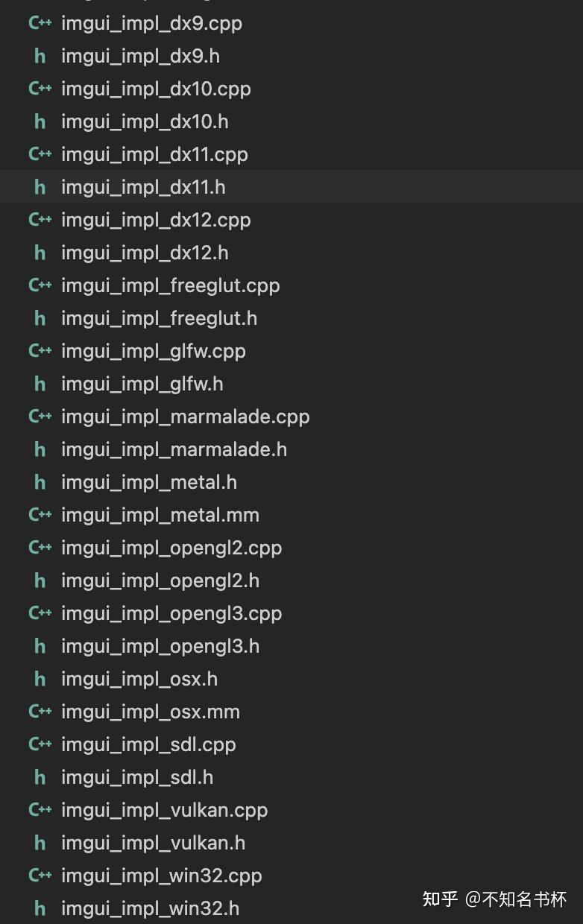Click the h icon next to imgui_impl_opengl3.h
Screen dimensions: 583x924
(40, 646)
